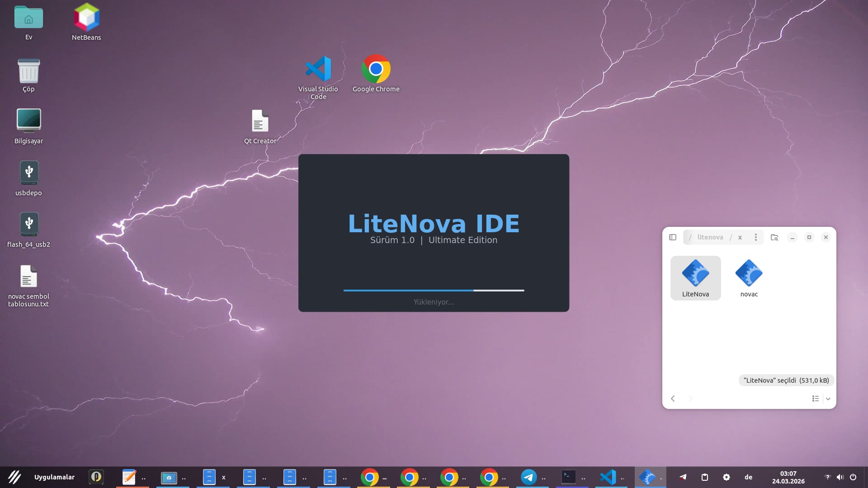Viewport: 868px width, 488px height.
Task: Expand view options chevron in file manager
Action: click(x=828, y=399)
